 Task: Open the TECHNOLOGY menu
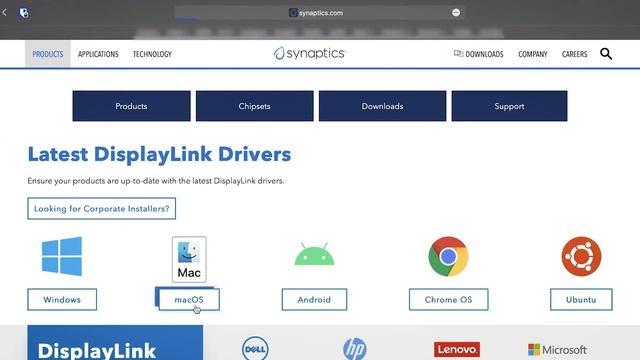click(x=152, y=54)
